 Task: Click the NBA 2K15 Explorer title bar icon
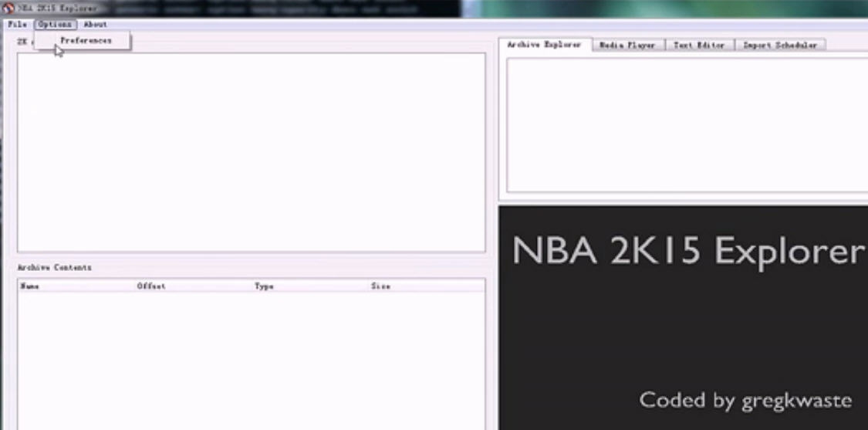point(8,8)
